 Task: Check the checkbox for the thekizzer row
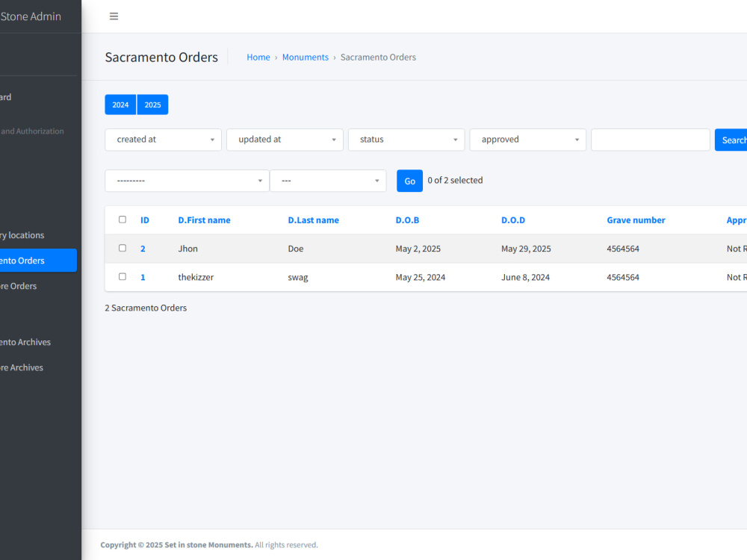[x=123, y=277]
